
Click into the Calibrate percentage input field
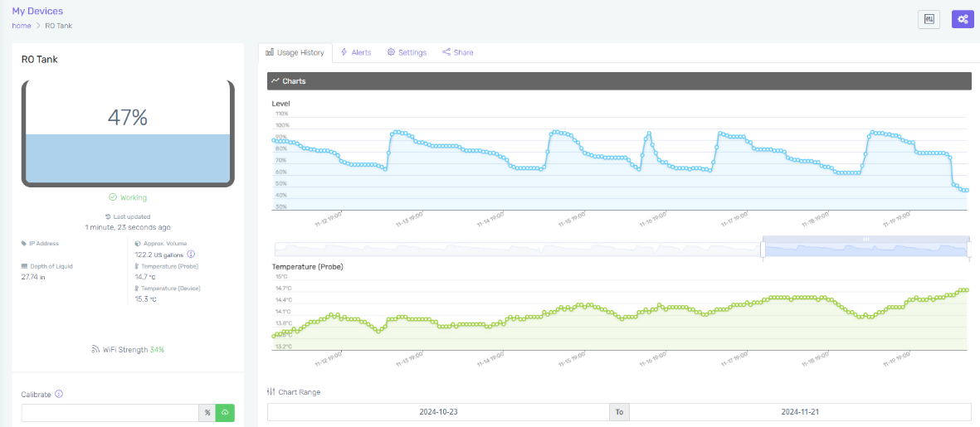pos(110,413)
